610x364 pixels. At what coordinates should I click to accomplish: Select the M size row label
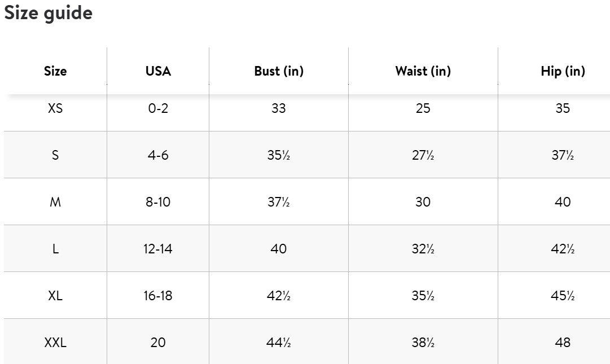tap(55, 202)
